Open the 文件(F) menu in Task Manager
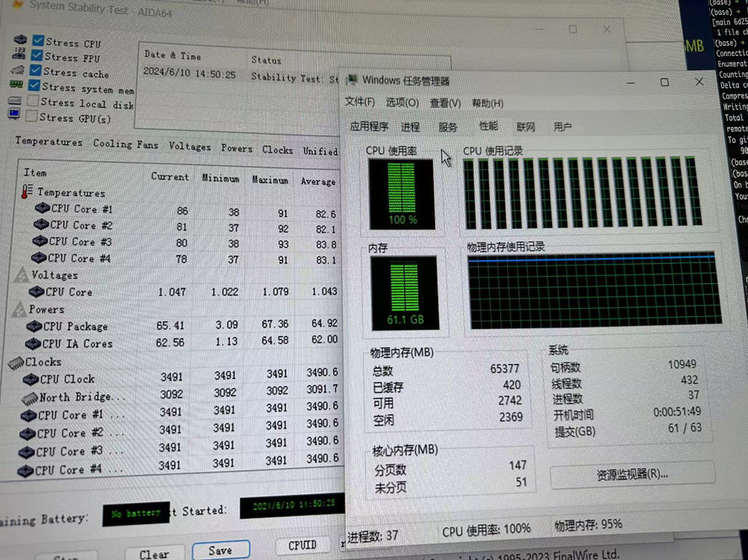This screenshot has width=748, height=560. click(360, 102)
